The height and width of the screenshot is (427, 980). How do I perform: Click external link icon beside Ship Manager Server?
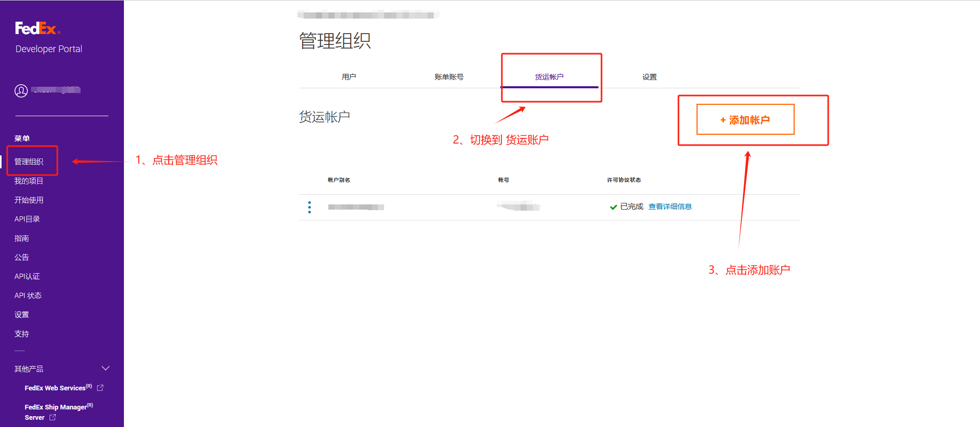point(53,417)
